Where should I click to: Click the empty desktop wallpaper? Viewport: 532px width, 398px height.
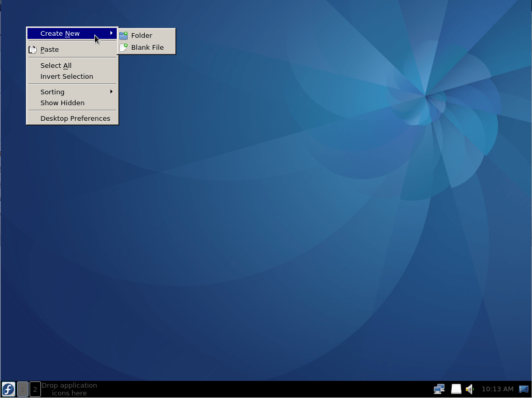311,233
